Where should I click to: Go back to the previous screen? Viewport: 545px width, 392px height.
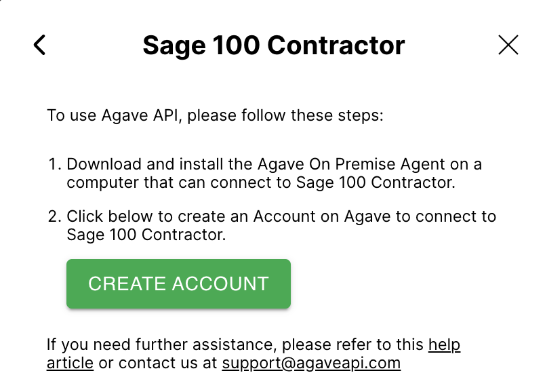pos(39,45)
